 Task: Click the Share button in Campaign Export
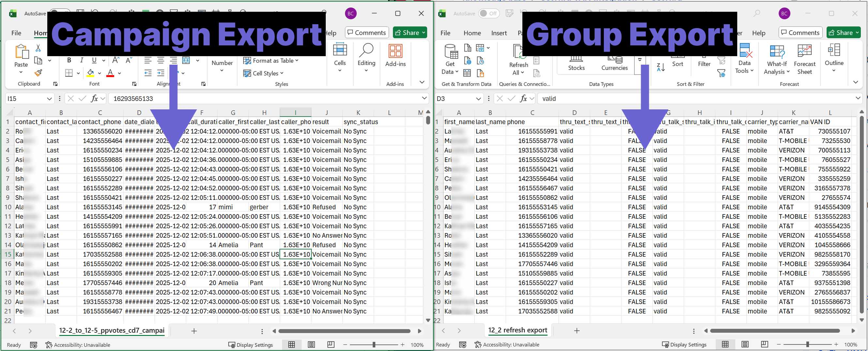pyautogui.click(x=410, y=32)
